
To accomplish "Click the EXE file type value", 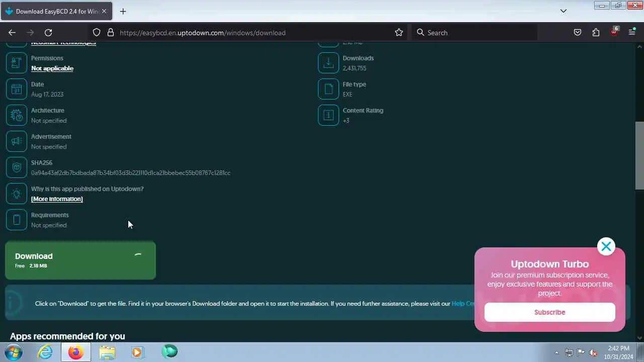I will [348, 95].
